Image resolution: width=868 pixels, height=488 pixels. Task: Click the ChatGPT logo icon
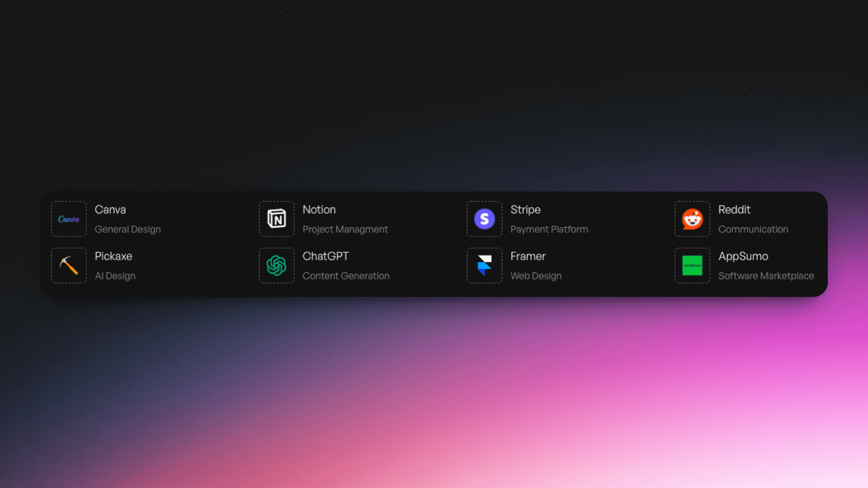point(277,266)
